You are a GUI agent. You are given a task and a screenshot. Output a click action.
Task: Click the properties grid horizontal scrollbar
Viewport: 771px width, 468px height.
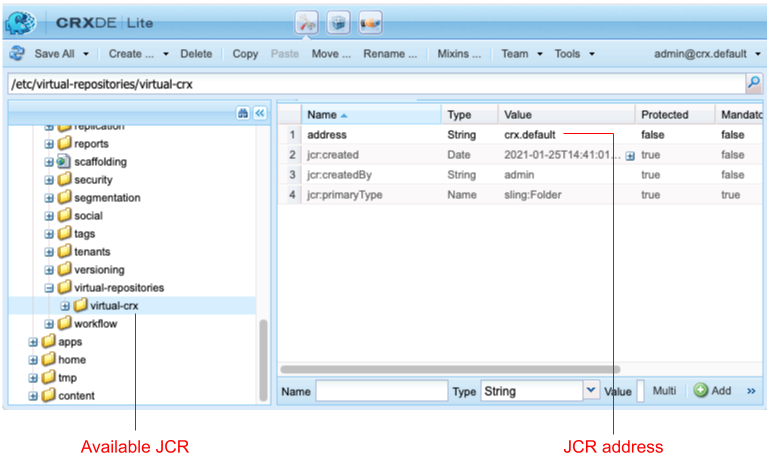pos(450,369)
